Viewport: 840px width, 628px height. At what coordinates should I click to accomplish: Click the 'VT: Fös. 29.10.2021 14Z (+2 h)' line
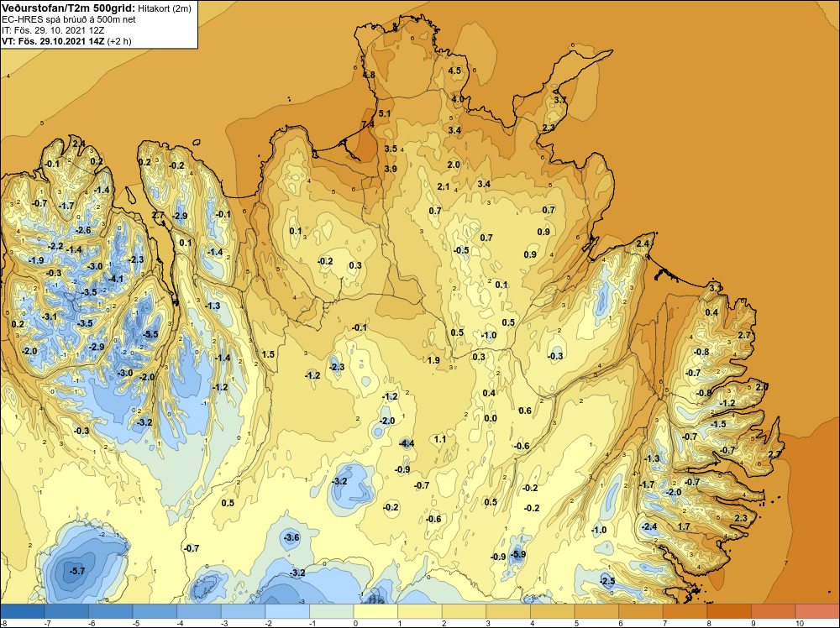tap(66, 41)
